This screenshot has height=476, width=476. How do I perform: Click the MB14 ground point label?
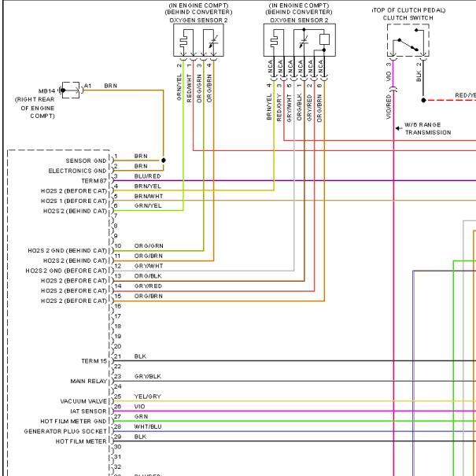(x=46, y=91)
